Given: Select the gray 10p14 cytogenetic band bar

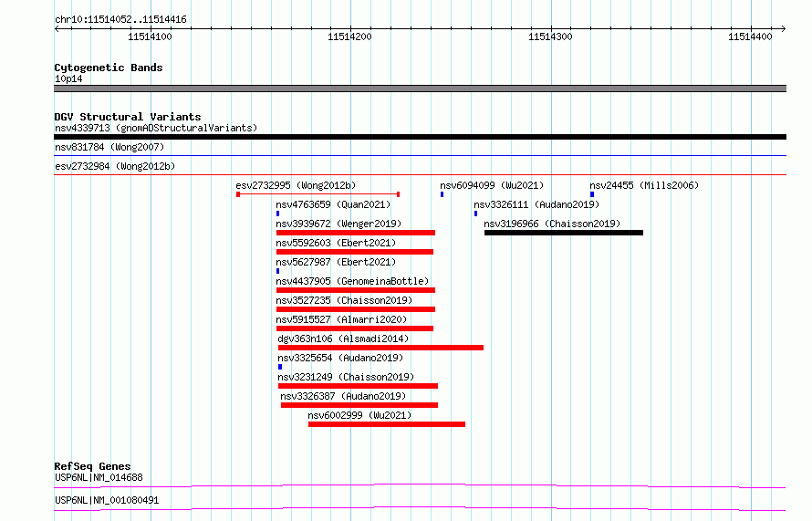Looking at the screenshot, I should click(420, 89).
